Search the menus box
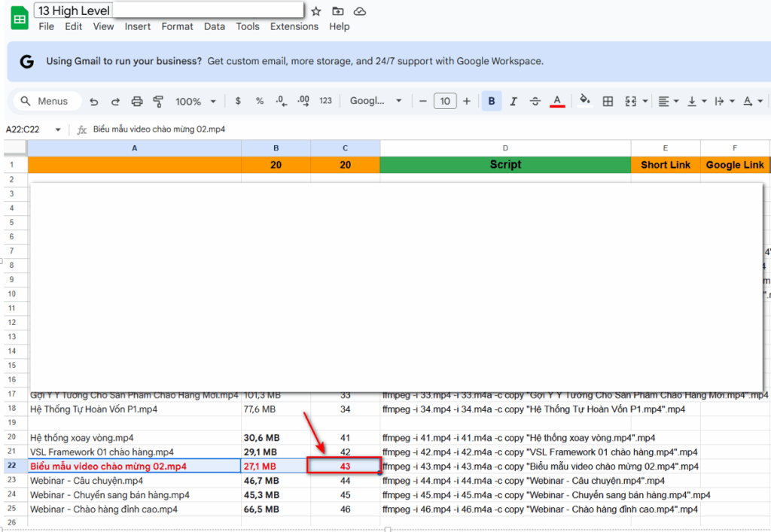771x532 pixels. [x=47, y=101]
